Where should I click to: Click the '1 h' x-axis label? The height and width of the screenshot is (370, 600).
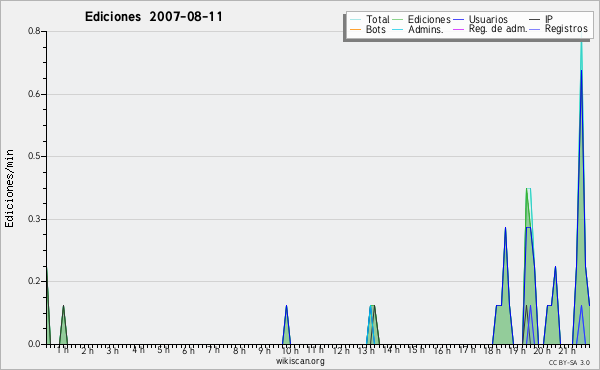tap(62, 350)
